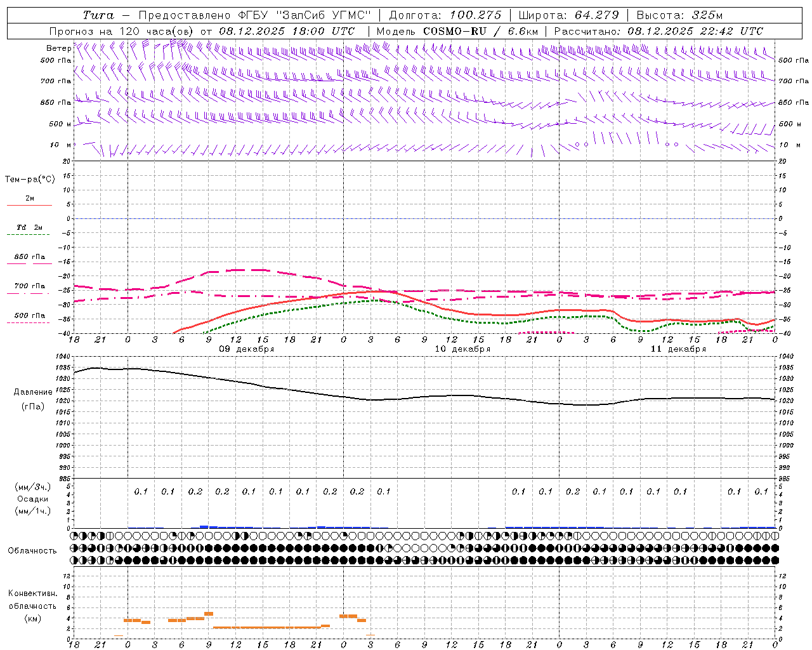Select the "10 м" wind level on left
812x650 pixels.
point(60,145)
